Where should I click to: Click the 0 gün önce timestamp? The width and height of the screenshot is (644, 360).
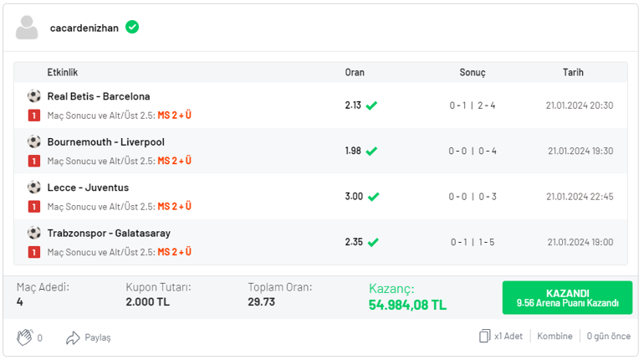pos(608,337)
